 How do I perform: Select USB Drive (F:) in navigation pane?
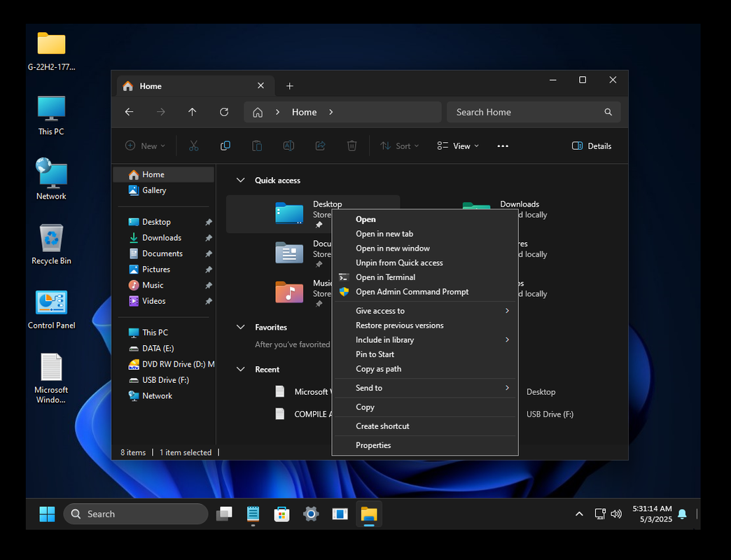[164, 379]
